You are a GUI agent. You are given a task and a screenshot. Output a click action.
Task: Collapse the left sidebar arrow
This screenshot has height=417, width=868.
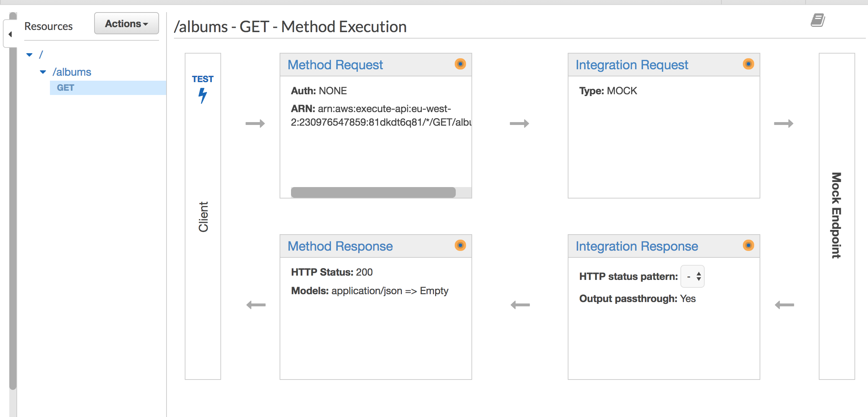[10, 34]
